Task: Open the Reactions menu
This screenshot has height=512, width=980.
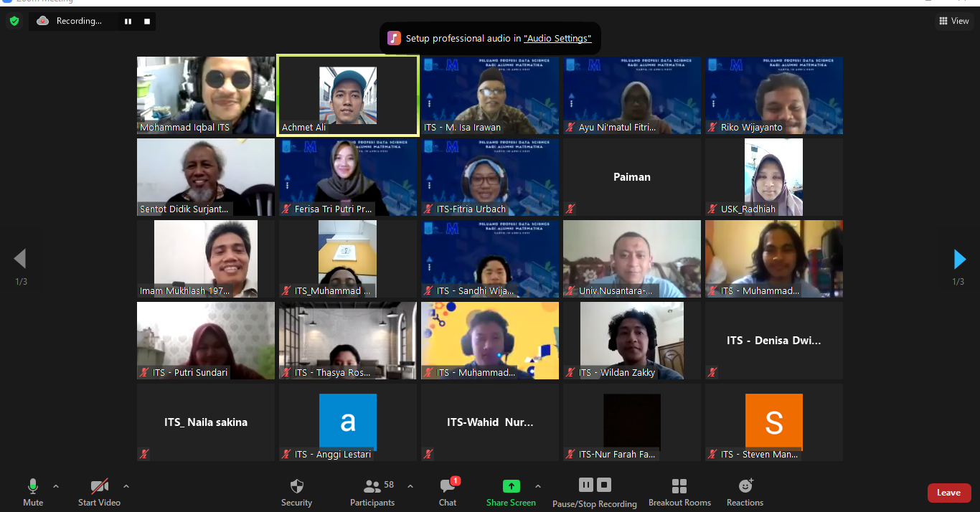Action: pyautogui.click(x=745, y=492)
